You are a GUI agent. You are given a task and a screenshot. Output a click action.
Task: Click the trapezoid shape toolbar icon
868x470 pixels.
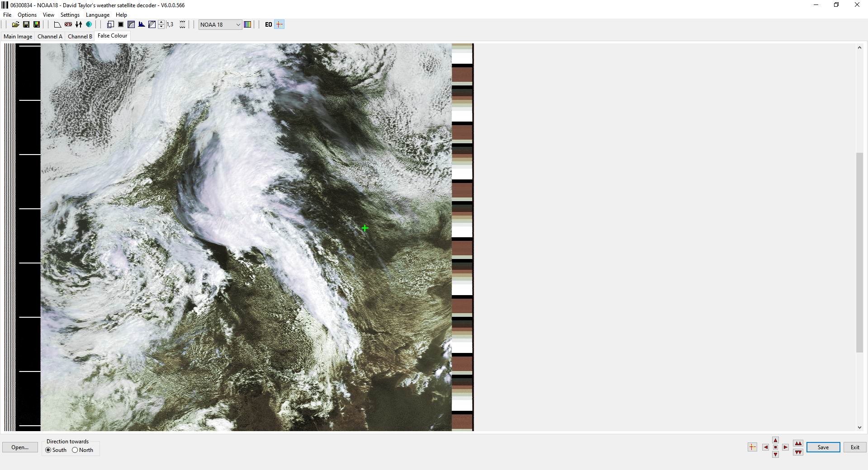[x=57, y=24]
